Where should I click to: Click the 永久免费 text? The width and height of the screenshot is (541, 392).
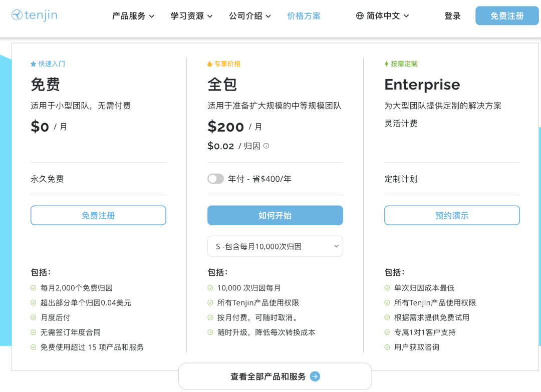pos(47,179)
